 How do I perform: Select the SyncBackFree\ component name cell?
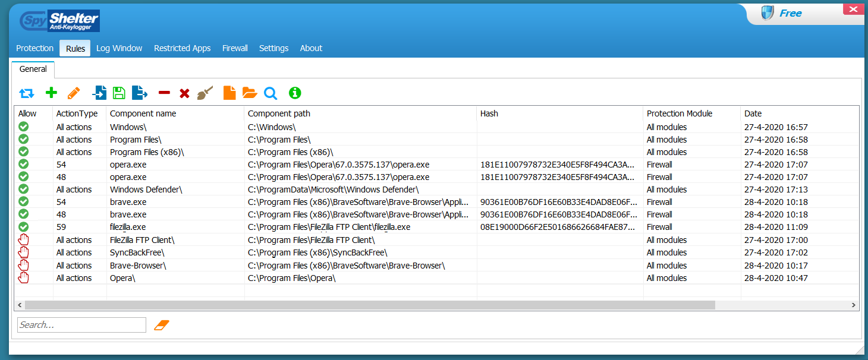[137, 252]
